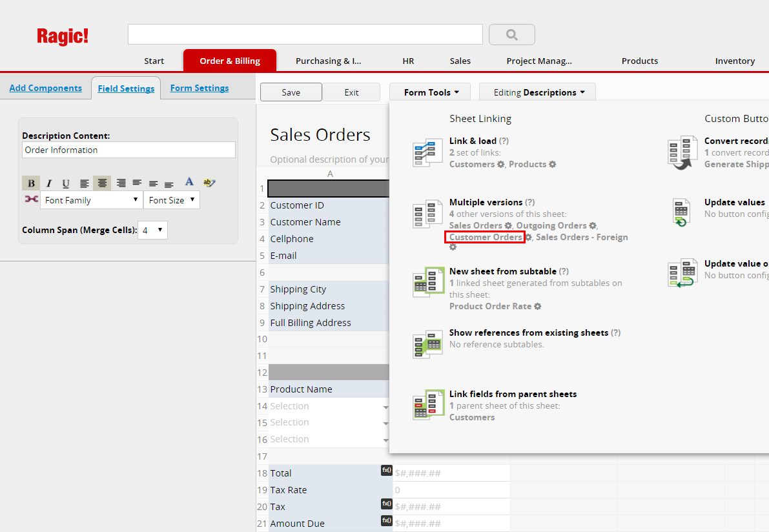Toggle bold formatting for the description
This screenshot has height=532, width=769.
pyautogui.click(x=31, y=183)
